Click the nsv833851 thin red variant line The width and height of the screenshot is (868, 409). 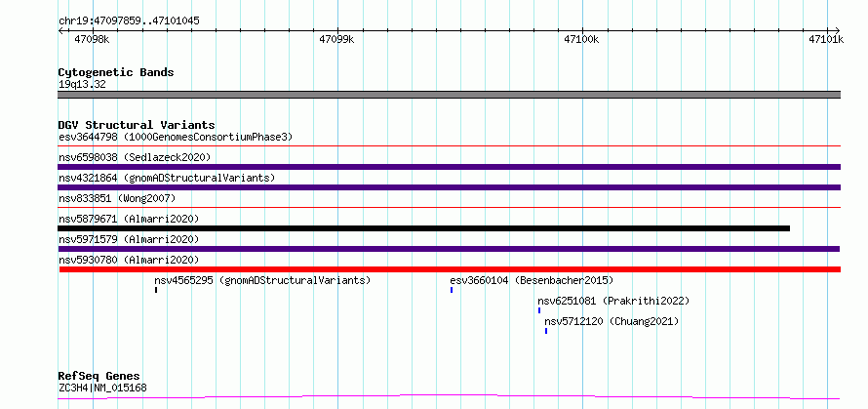click(449, 208)
